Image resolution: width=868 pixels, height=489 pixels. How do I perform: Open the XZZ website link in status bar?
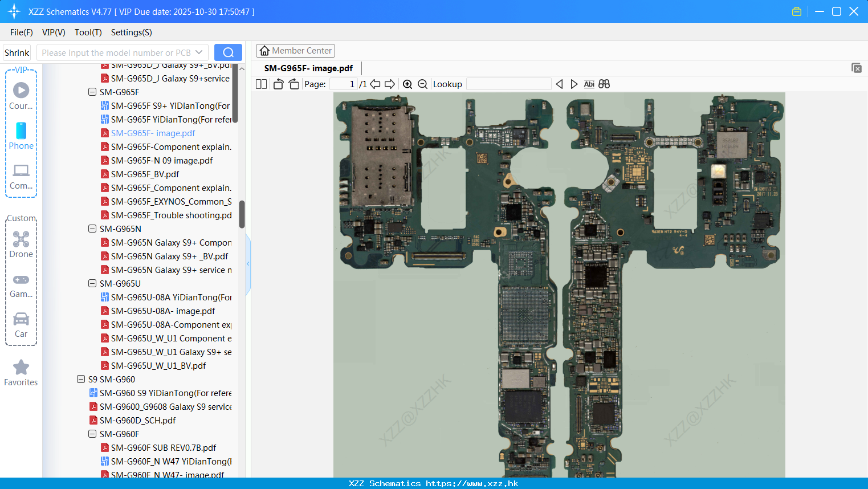coord(472,483)
